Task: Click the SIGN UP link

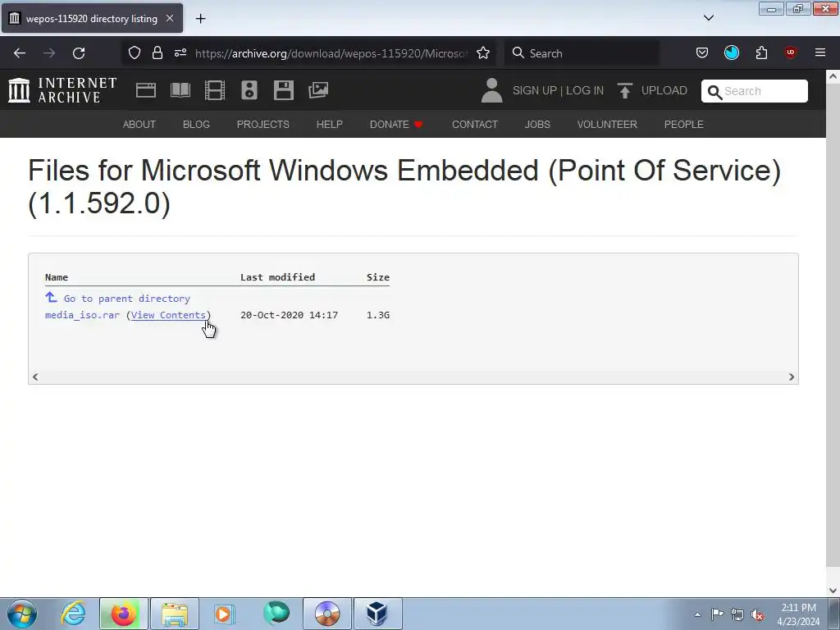Action: pos(535,90)
